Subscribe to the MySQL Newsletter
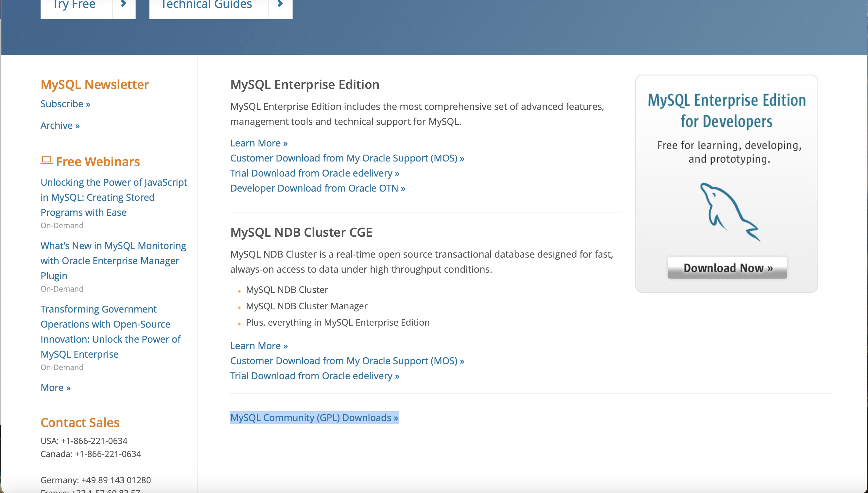Image resolution: width=868 pixels, height=493 pixels. click(65, 104)
